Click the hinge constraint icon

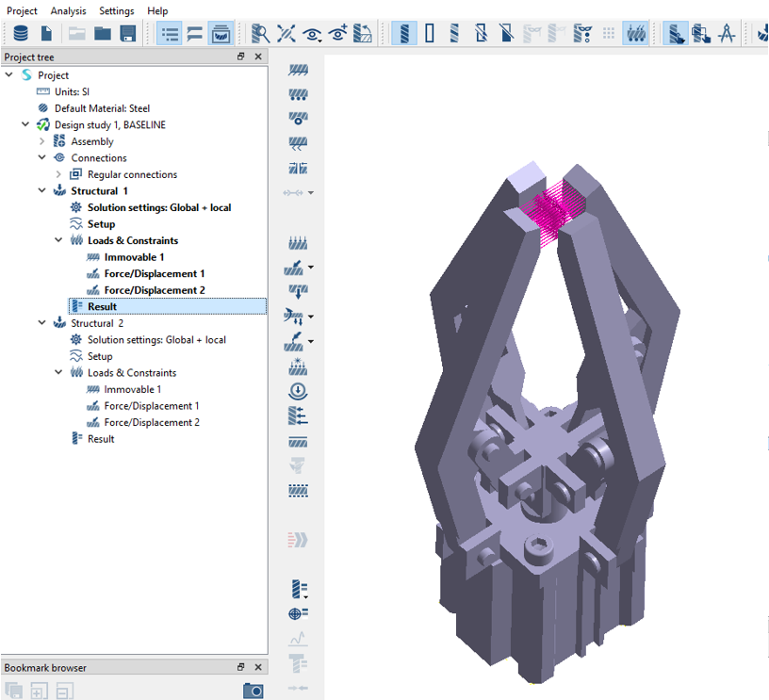point(298,120)
